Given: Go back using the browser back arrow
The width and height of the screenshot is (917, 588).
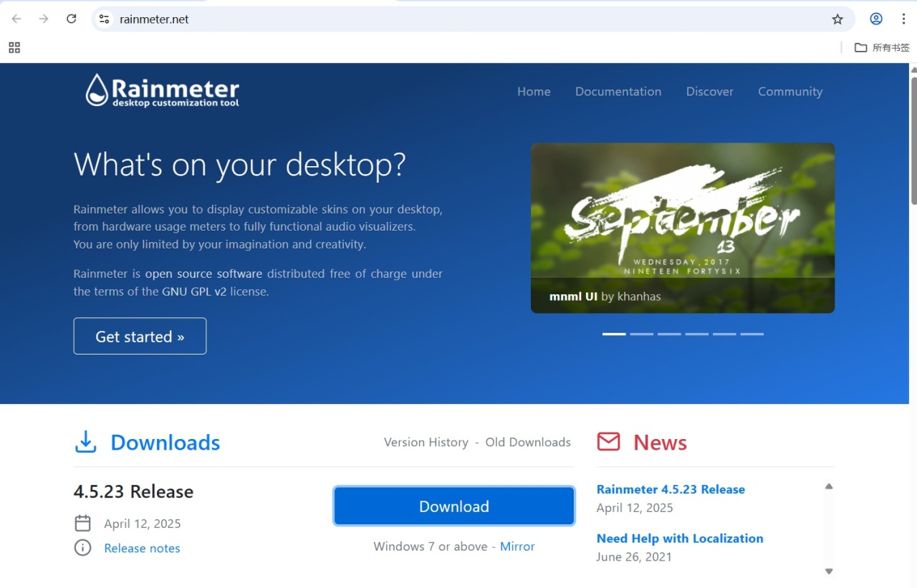Looking at the screenshot, I should [16, 19].
